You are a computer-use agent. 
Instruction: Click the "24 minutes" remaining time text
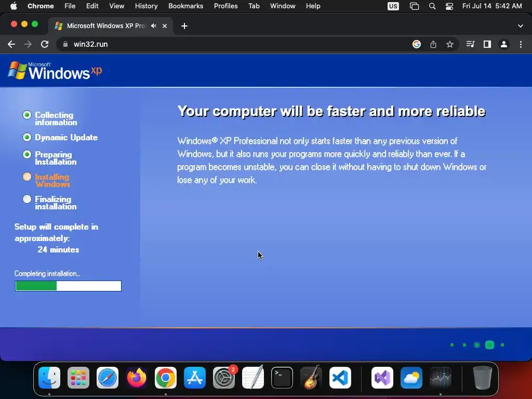(58, 250)
